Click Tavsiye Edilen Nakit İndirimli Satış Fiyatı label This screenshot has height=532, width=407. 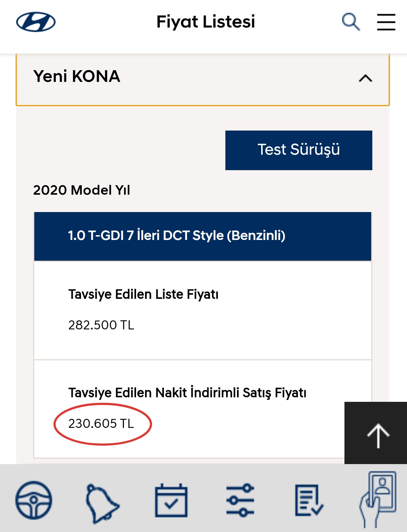(187, 393)
